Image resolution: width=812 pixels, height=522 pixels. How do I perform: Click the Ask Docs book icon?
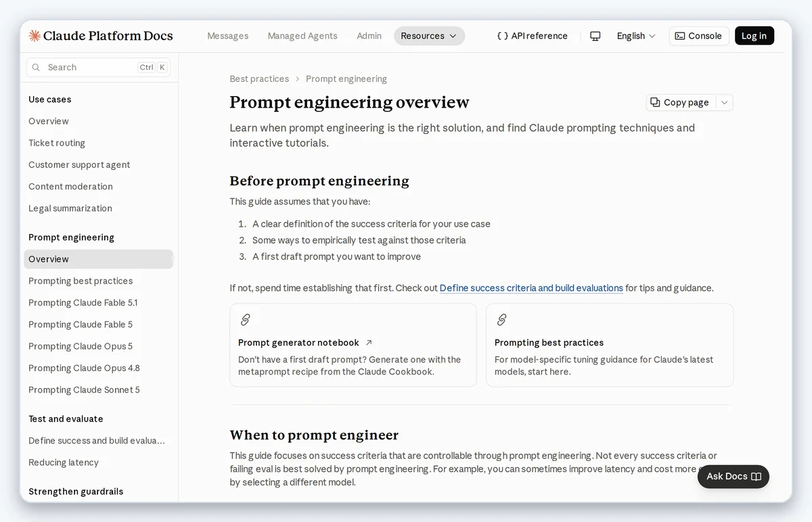757,477
